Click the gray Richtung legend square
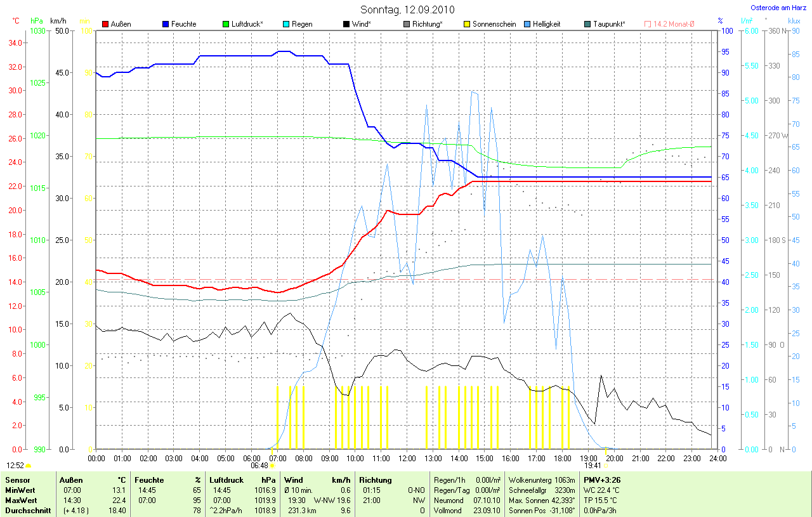This screenshot has height=517, width=812. pos(407,24)
